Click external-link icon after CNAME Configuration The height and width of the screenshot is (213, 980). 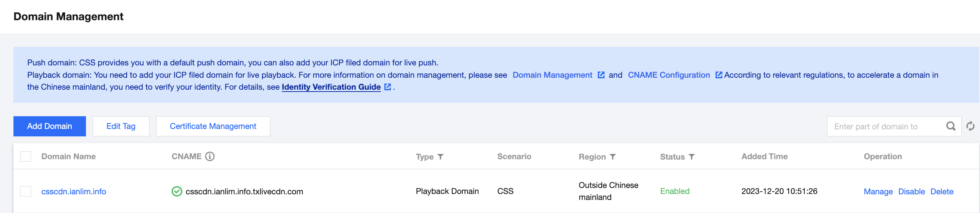[x=719, y=75]
